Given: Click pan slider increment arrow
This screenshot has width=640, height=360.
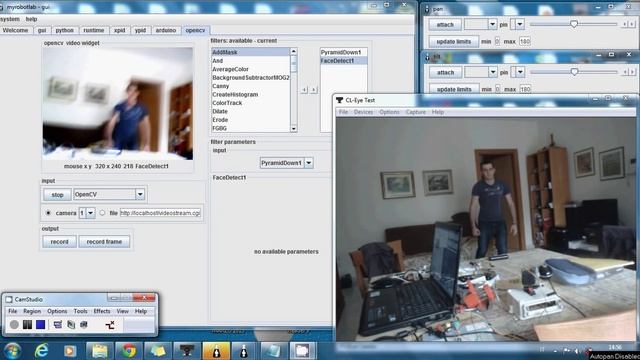Looking at the screenshot, I should [x=632, y=24].
